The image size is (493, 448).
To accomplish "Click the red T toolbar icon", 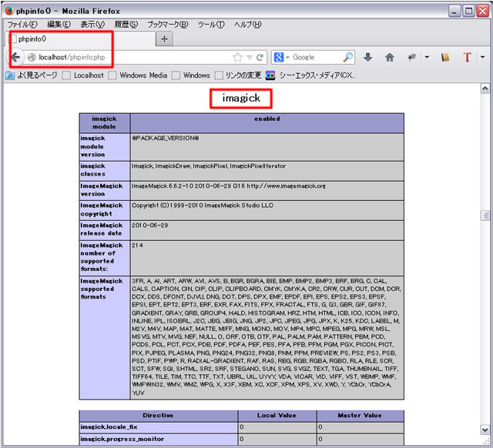I will (467, 57).
